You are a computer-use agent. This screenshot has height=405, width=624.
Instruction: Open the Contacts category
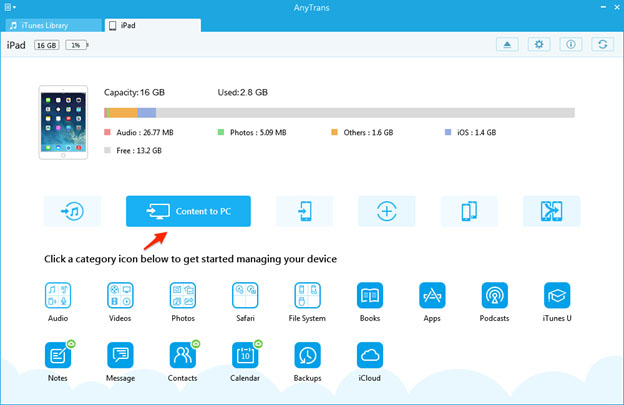(182, 356)
